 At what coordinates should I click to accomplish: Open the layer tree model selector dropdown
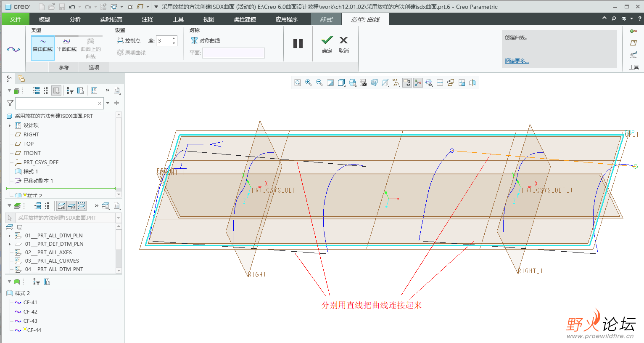coord(119,218)
